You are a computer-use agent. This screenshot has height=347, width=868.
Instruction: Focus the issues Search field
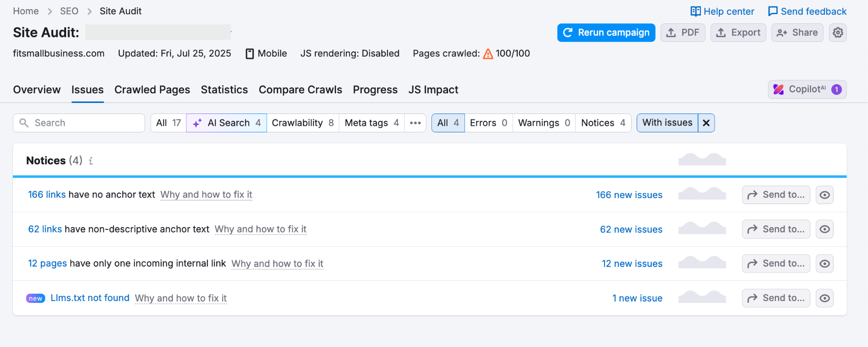(x=79, y=123)
